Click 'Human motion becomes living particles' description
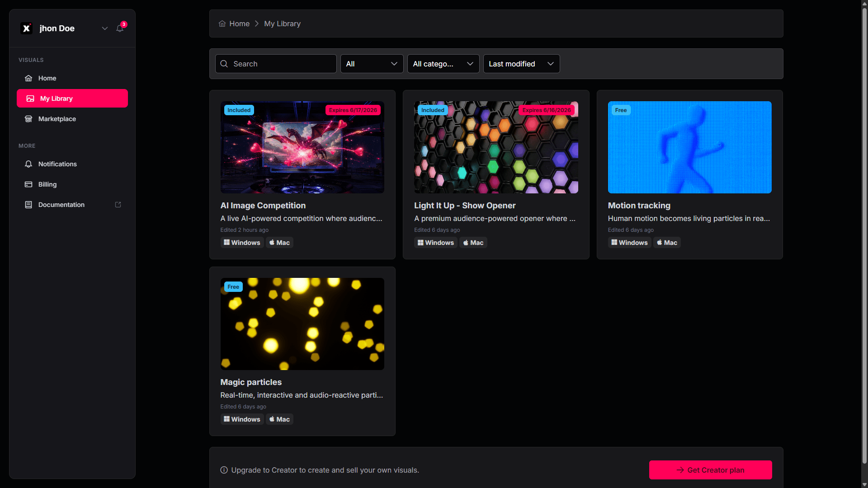Image resolution: width=868 pixels, height=488 pixels. pyautogui.click(x=689, y=219)
